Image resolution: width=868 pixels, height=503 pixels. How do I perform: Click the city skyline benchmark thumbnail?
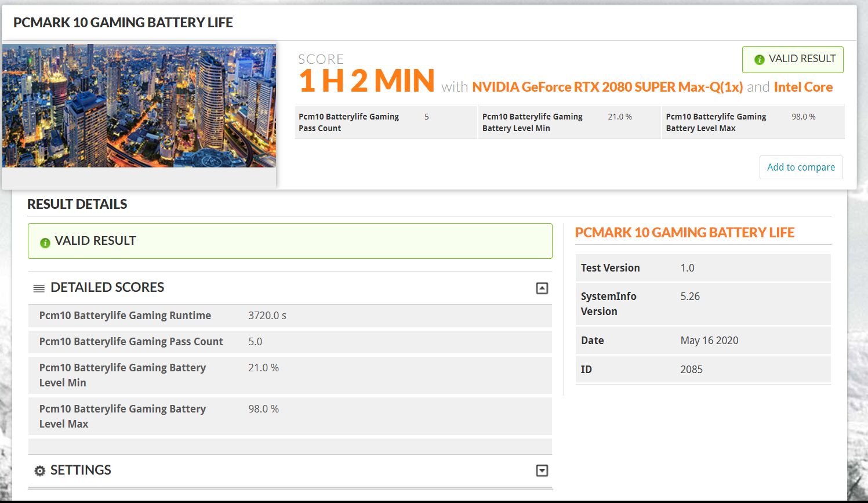(139, 106)
